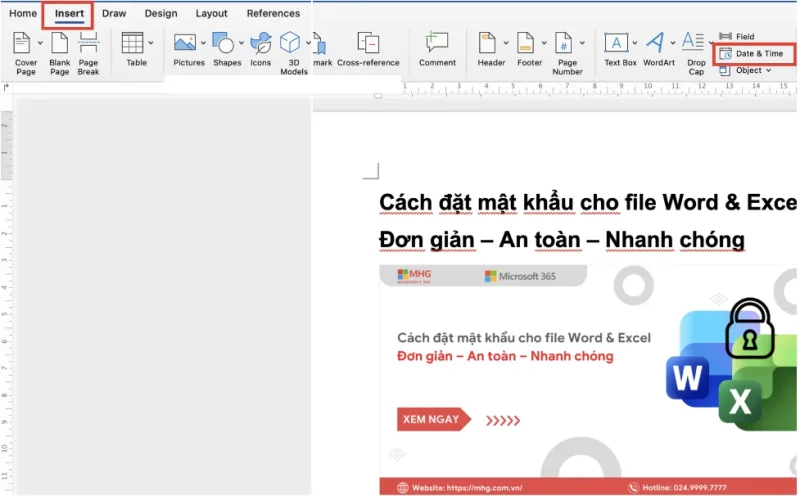Open the Pictures dropdown arrow
The image size is (800, 496).
coord(203,43)
